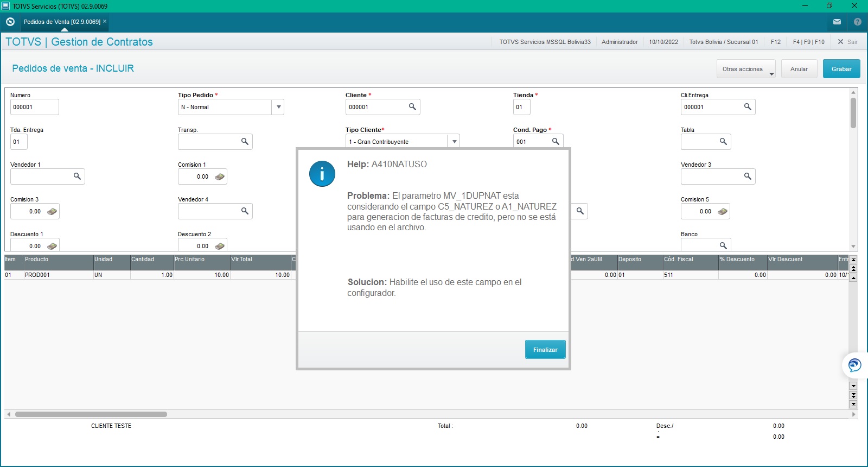Open the Cliente field lookup magnifier
The height and width of the screenshot is (467, 868).
pyautogui.click(x=412, y=106)
